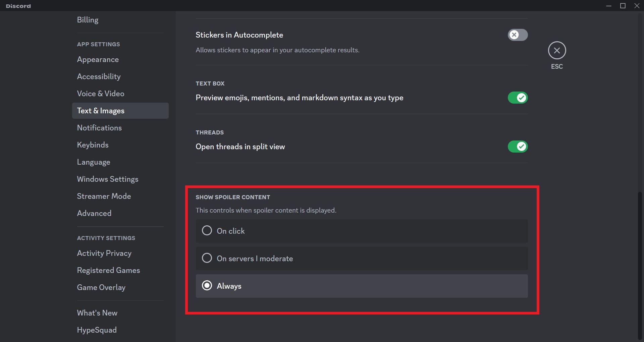
Task: Disable the markdown syntax preview toggle
Action: pyautogui.click(x=517, y=98)
